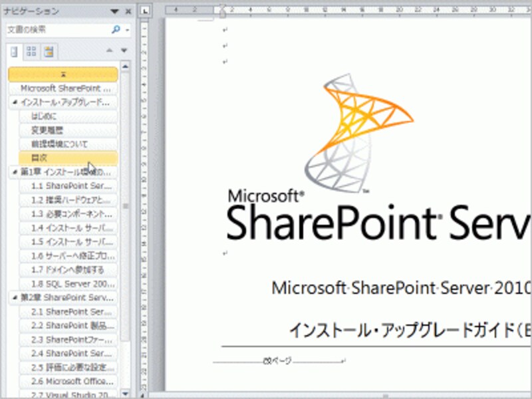This screenshot has width=532, height=399.
Task: Click the インストール・アップグレードガイド subtitle text
Action: point(410,330)
